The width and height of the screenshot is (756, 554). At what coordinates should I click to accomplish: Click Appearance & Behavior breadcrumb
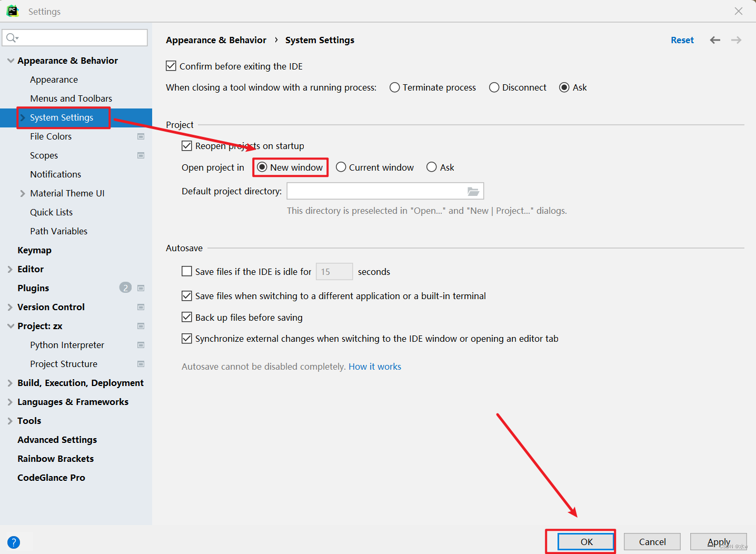point(216,40)
